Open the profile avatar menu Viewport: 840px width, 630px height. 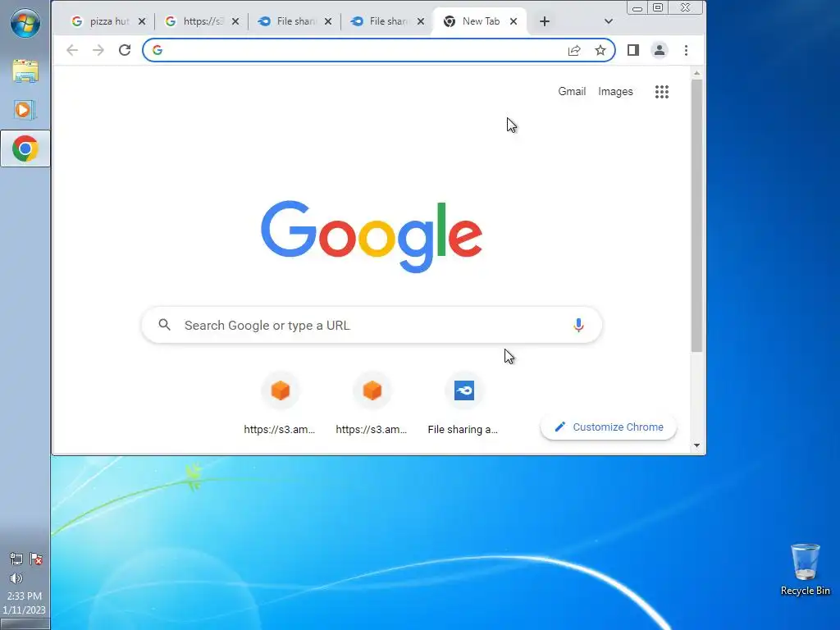tap(660, 50)
